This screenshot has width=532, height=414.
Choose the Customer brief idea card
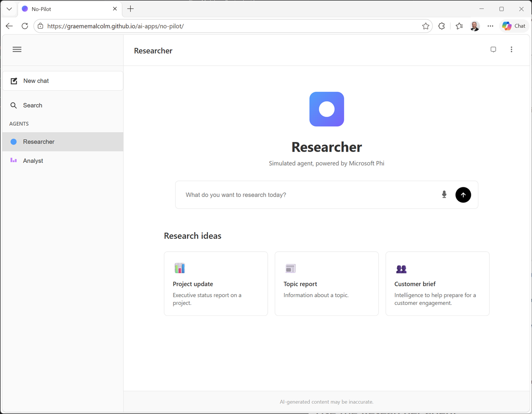(x=438, y=284)
